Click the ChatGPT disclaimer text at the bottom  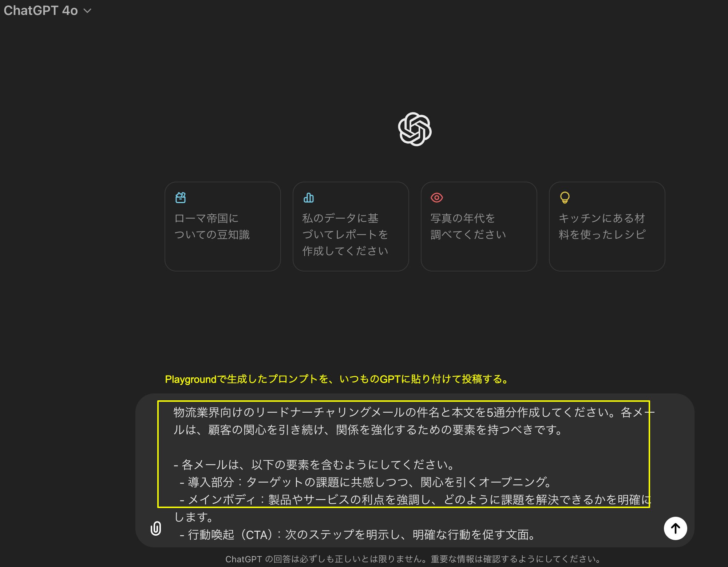point(413,559)
